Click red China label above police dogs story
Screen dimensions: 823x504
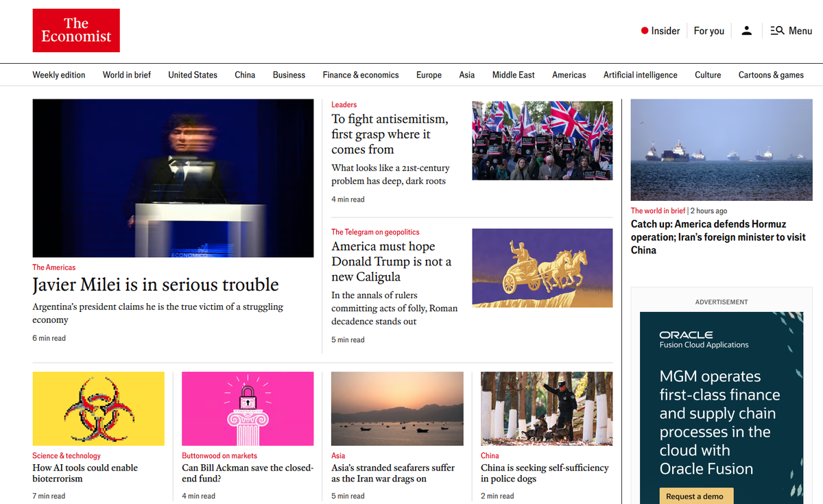click(490, 455)
